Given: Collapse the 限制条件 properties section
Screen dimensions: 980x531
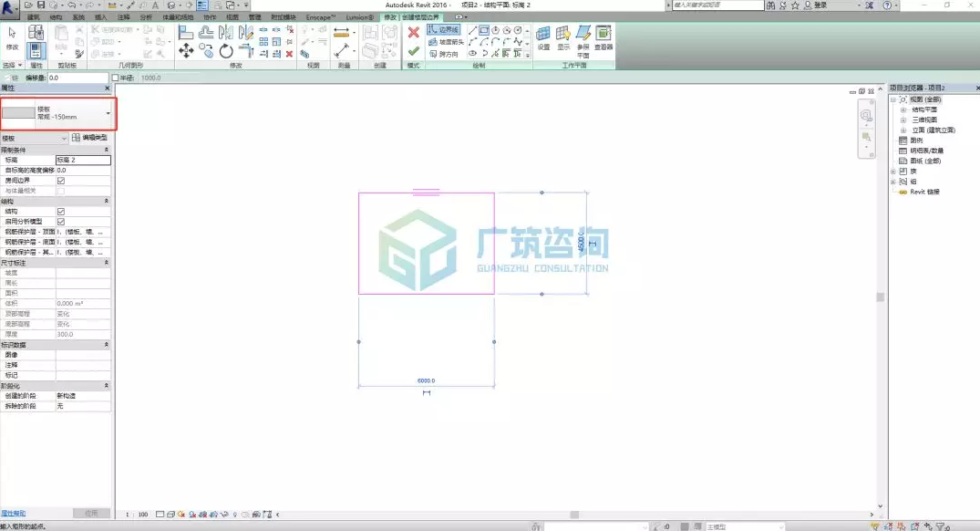Looking at the screenshot, I should point(107,151).
